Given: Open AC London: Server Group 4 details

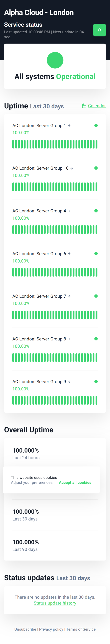Looking at the screenshot, I should [39, 211].
